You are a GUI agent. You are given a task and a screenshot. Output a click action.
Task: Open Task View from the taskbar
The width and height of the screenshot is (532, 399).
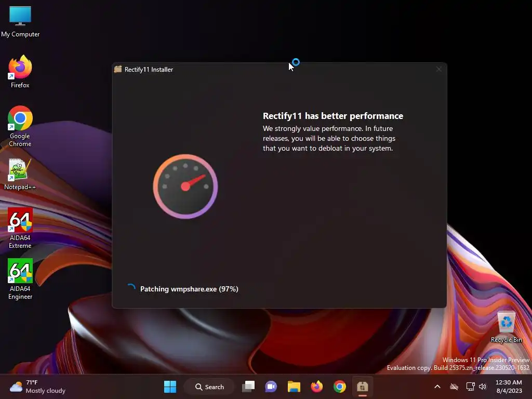point(248,387)
